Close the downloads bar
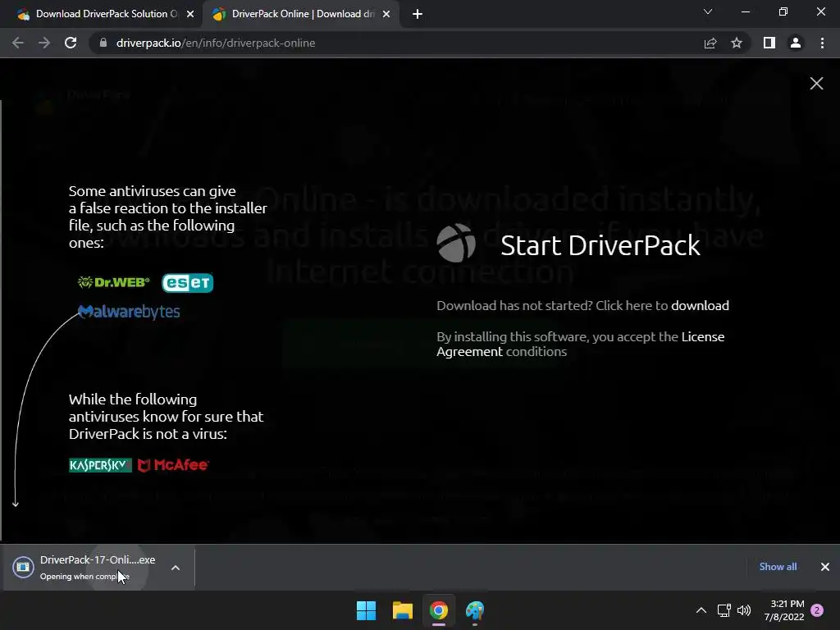The height and width of the screenshot is (630, 840). pos(825,567)
